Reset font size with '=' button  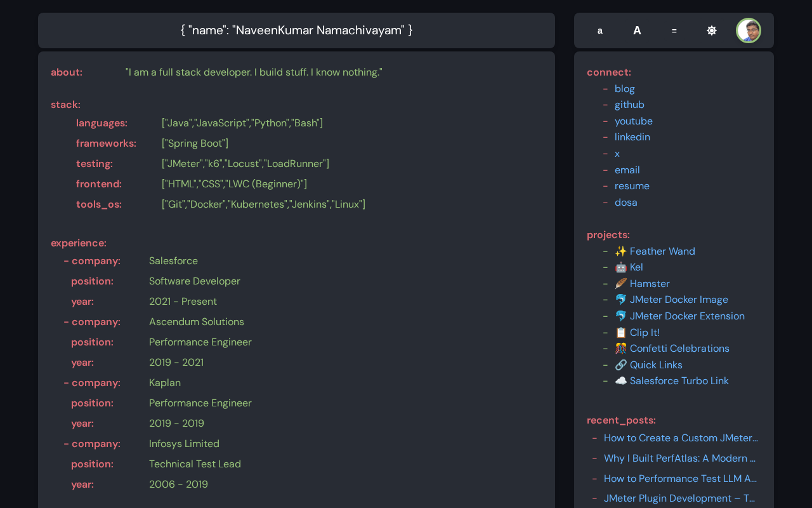674,30
